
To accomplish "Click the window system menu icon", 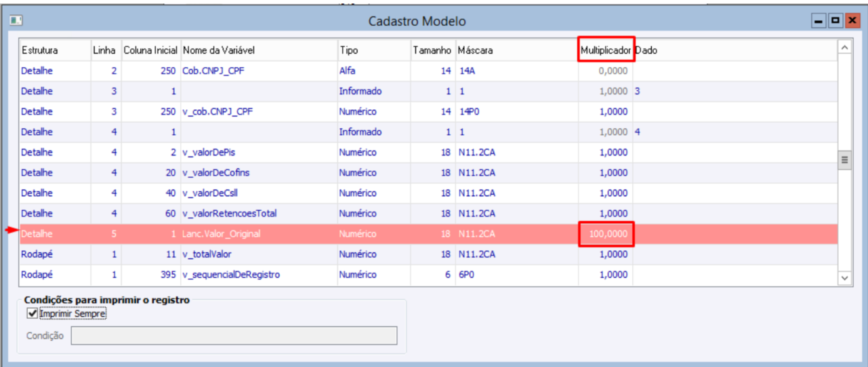I will point(17,21).
